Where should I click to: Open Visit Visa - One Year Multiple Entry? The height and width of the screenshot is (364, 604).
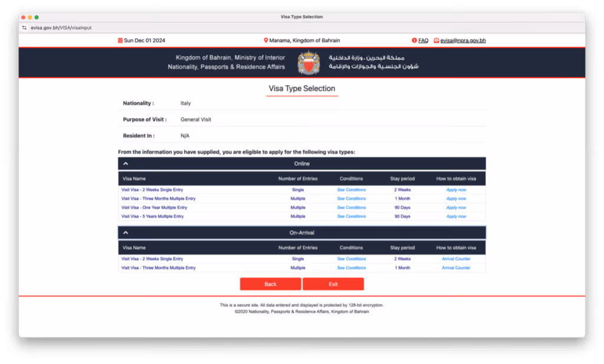[x=154, y=208]
